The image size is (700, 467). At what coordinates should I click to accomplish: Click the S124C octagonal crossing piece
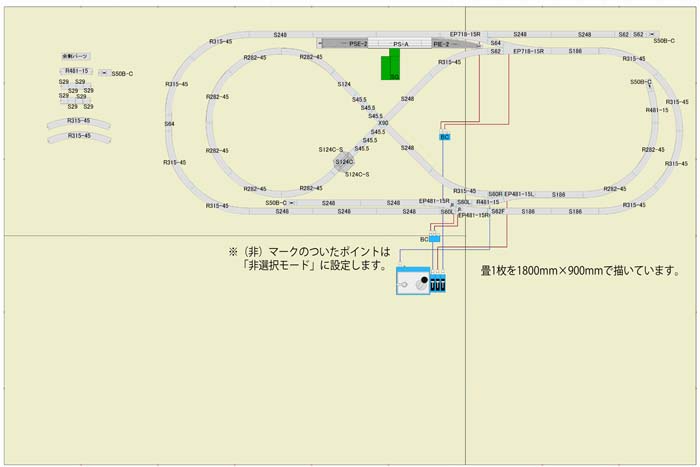[343, 161]
